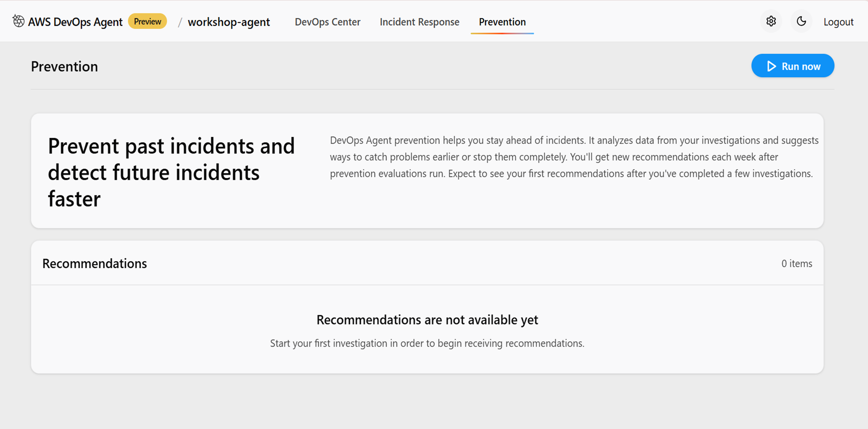Open the DevOps Center tab

pyautogui.click(x=327, y=22)
